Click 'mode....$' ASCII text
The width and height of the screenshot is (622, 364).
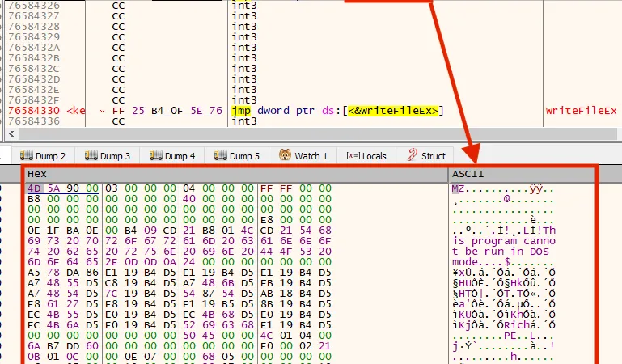pos(481,262)
